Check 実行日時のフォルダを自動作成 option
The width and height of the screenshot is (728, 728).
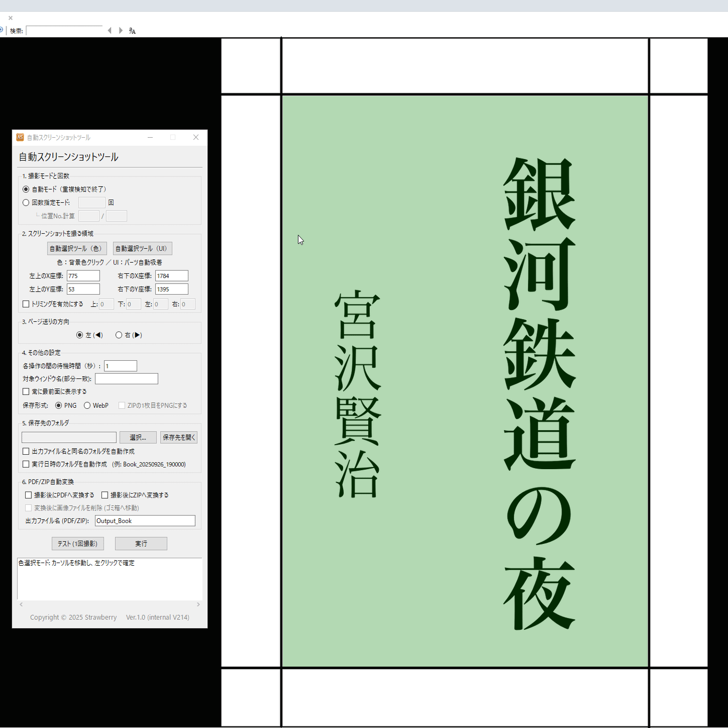26,464
